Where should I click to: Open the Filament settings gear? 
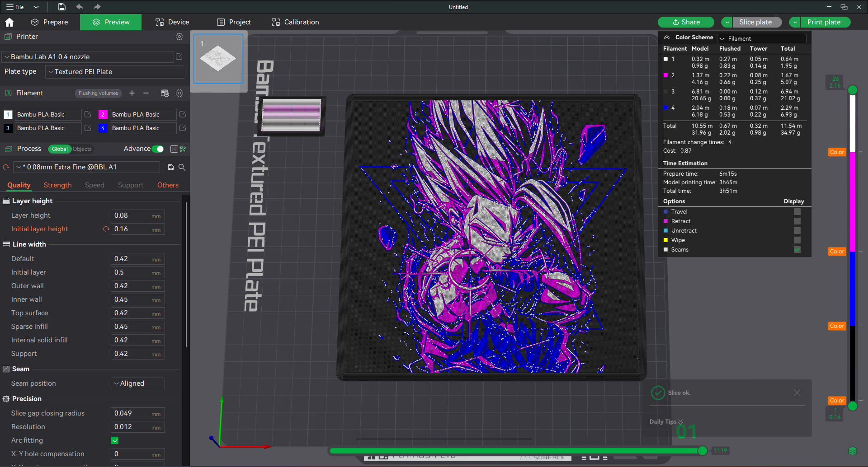(x=179, y=93)
